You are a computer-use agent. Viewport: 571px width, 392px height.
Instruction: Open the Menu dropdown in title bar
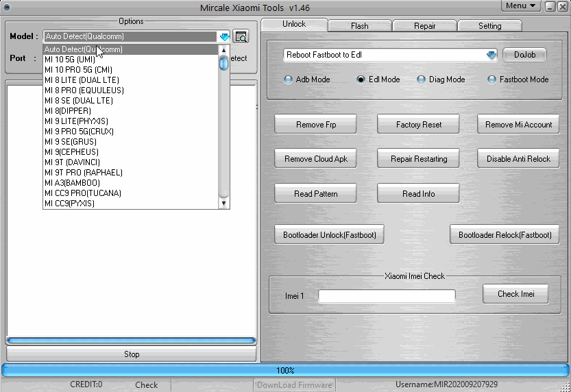coord(520,5)
